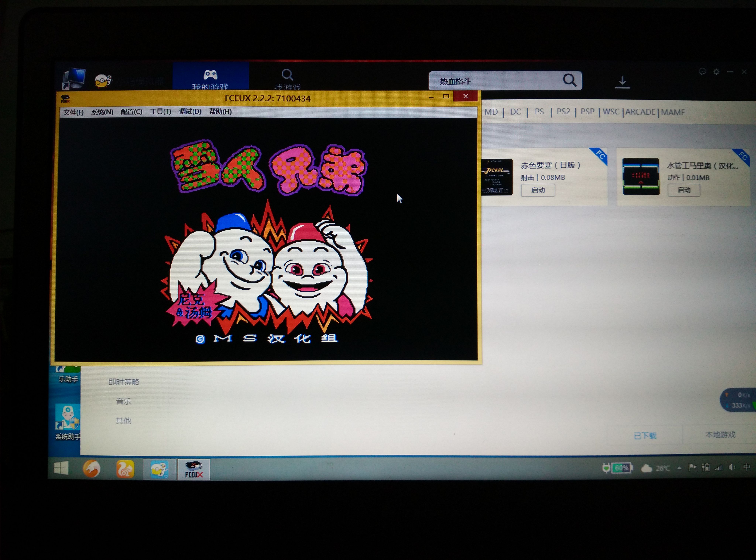Switch to the FCEUX taskbar icon

[x=194, y=470]
